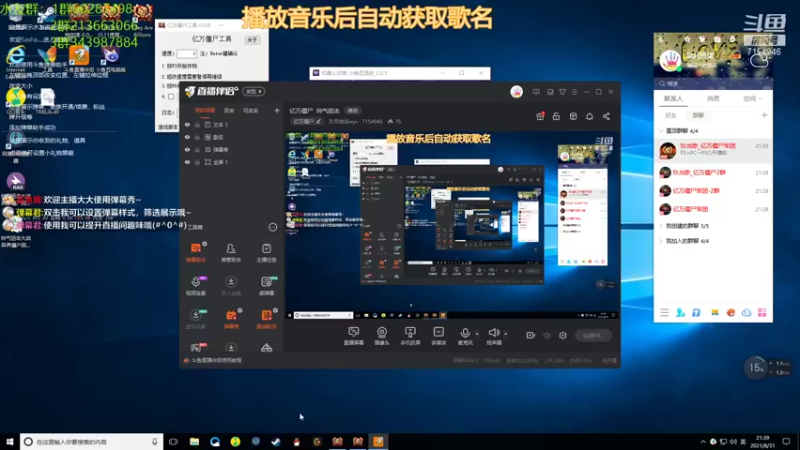Add a new scene with plus button
800x450 pixels.
[x=277, y=110]
